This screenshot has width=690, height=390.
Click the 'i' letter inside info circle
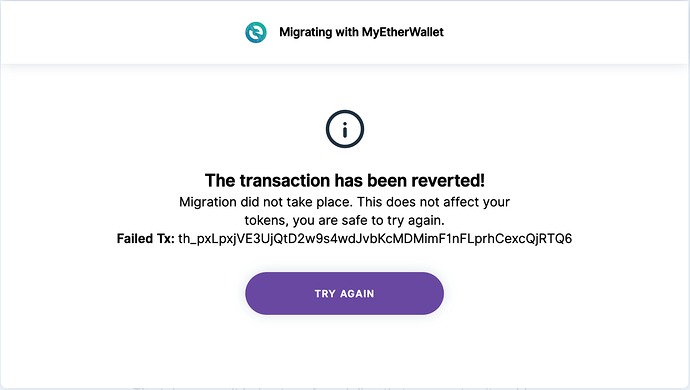(x=345, y=129)
